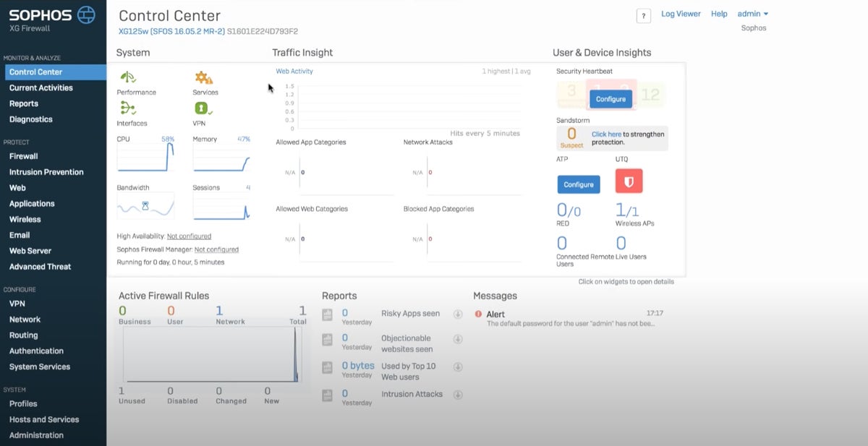Screen dimensions: 868x446
Task: Click the RED 0/0 counter
Action: point(569,210)
